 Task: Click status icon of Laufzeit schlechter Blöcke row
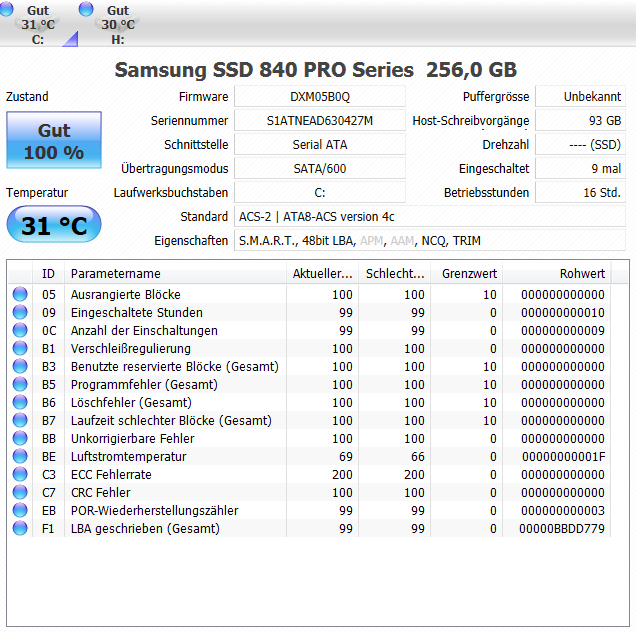[20, 420]
